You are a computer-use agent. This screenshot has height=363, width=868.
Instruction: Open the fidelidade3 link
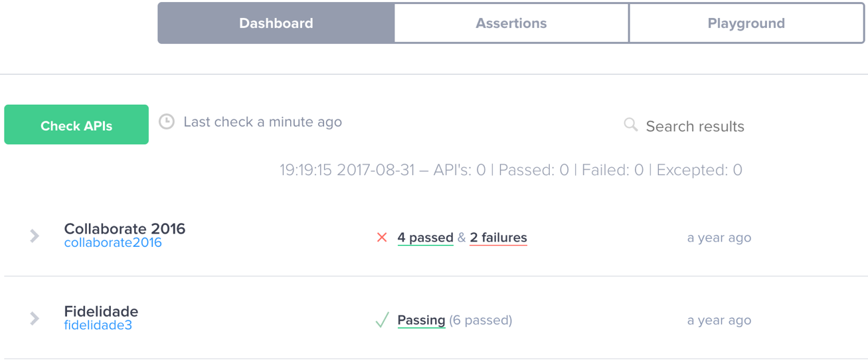pos(98,325)
